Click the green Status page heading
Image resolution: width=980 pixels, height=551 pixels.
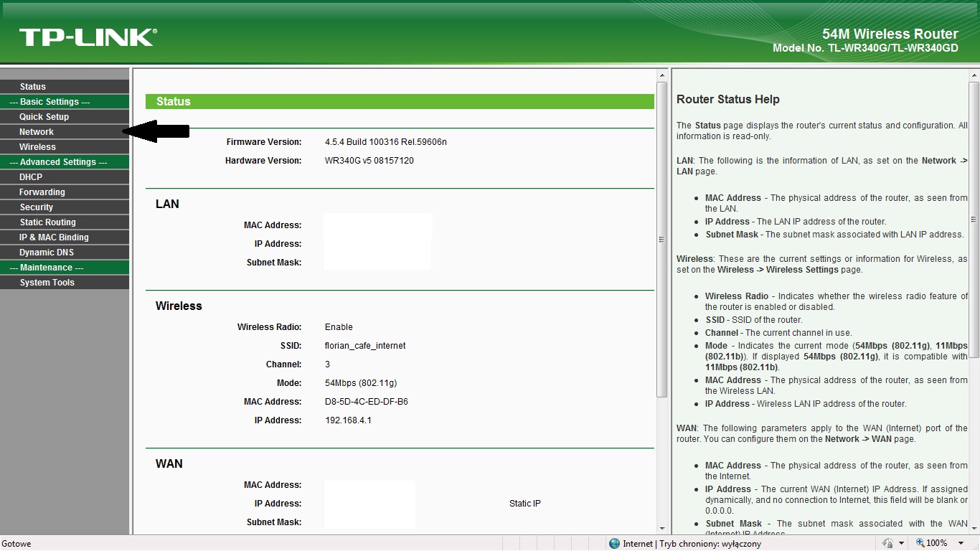click(x=400, y=102)
